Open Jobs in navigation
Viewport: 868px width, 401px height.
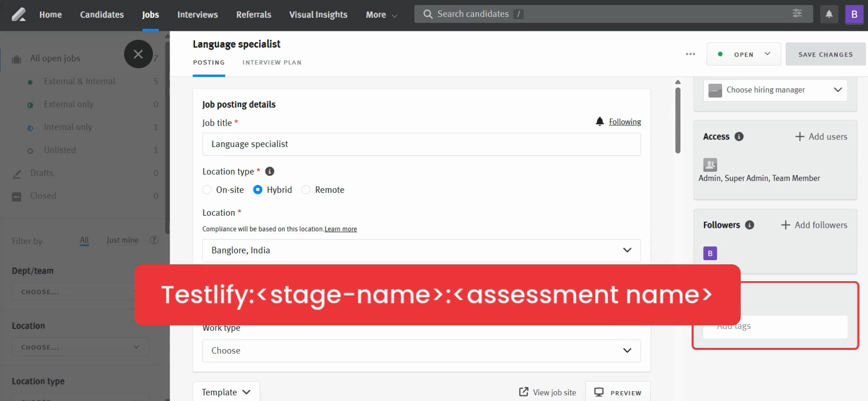[x=151, y=15]
